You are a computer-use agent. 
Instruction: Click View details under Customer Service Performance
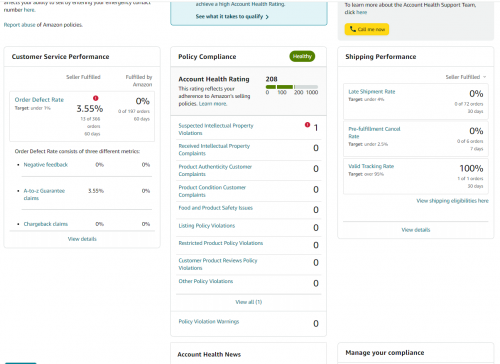tap(82, 239)
